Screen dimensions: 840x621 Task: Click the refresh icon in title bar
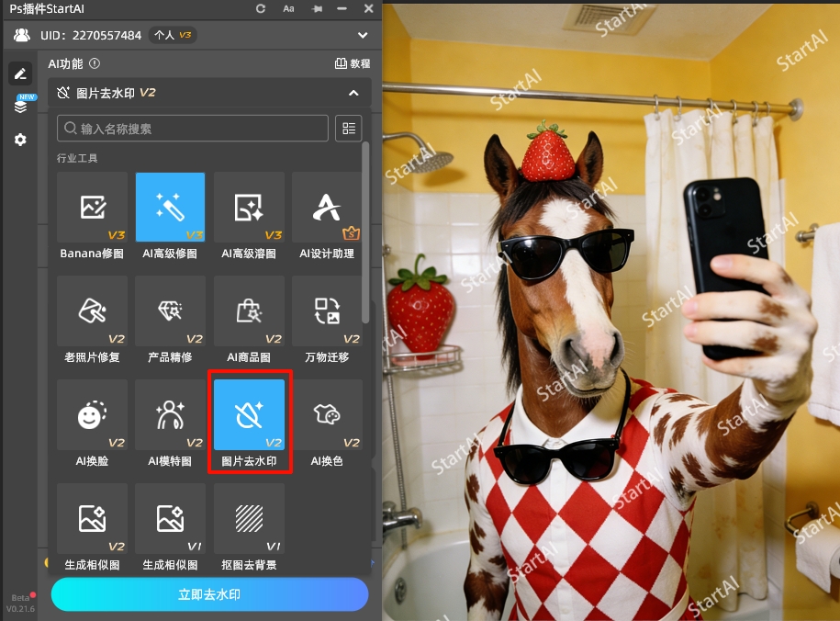[261, 8]
